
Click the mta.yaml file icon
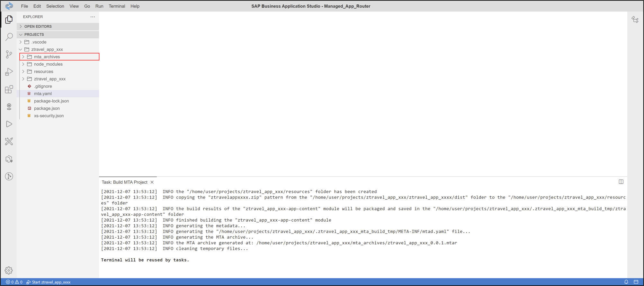(x=29, y=94)
